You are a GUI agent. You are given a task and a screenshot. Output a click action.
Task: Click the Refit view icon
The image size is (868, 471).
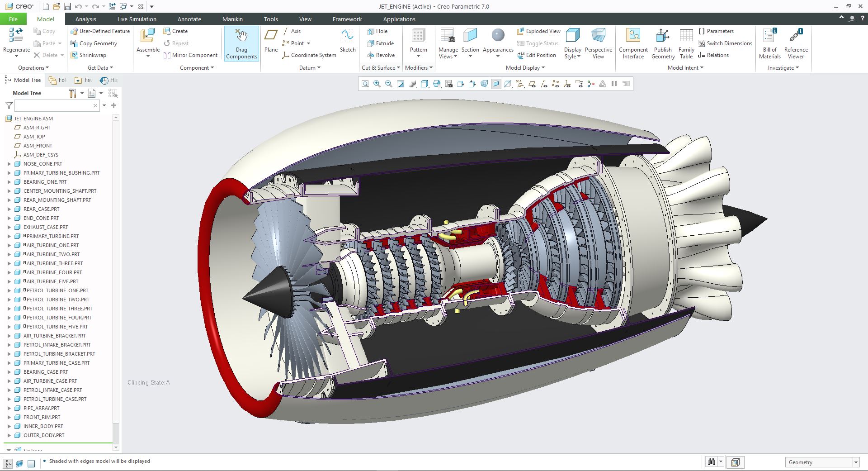[x=365, y=84]
